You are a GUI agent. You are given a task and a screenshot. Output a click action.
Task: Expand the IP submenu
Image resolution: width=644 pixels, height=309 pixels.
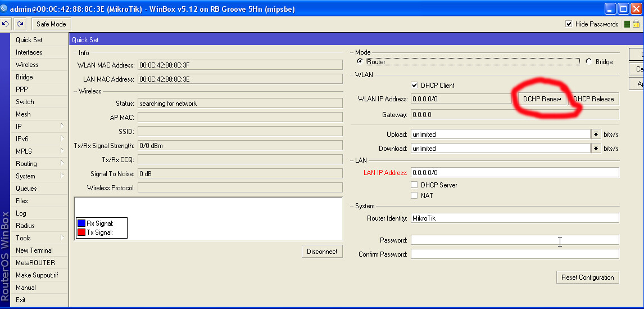point(62,126)
